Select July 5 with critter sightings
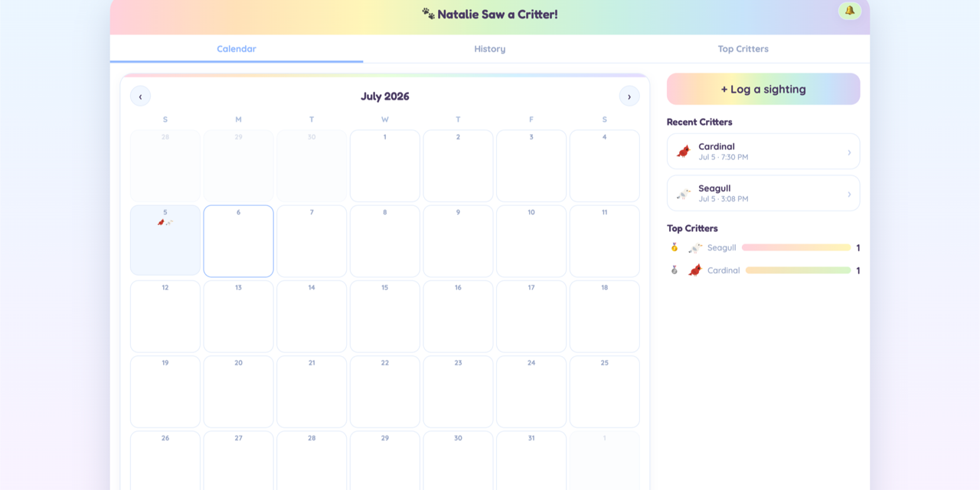 click(165, 240)
